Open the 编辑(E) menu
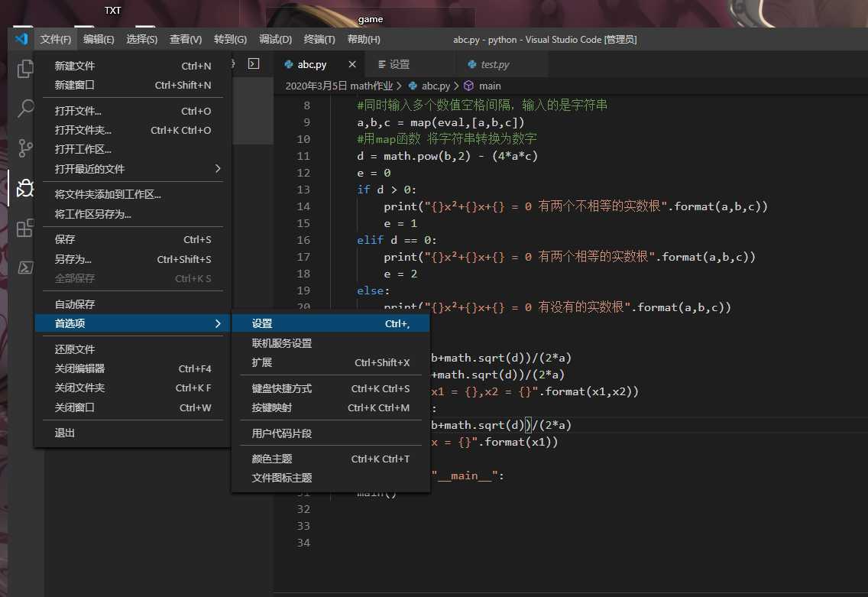The width and height of the screenshot is (868, 597). [x=99, y=39]
